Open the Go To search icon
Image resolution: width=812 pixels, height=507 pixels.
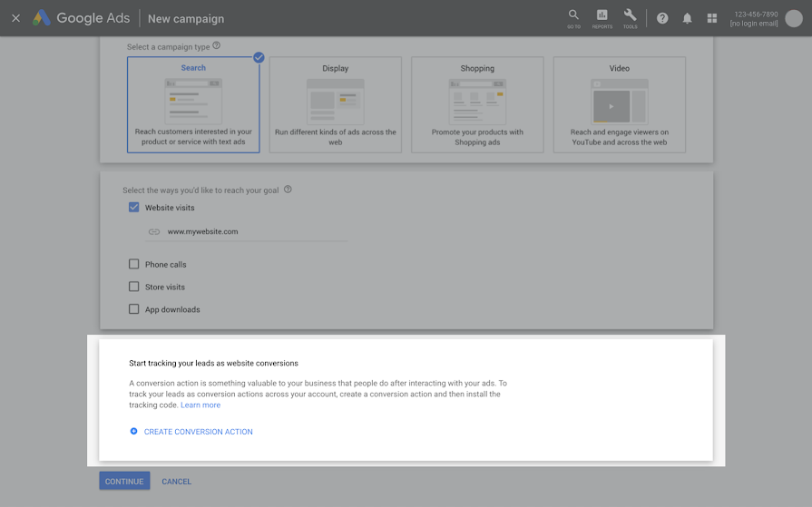(573, 17)
